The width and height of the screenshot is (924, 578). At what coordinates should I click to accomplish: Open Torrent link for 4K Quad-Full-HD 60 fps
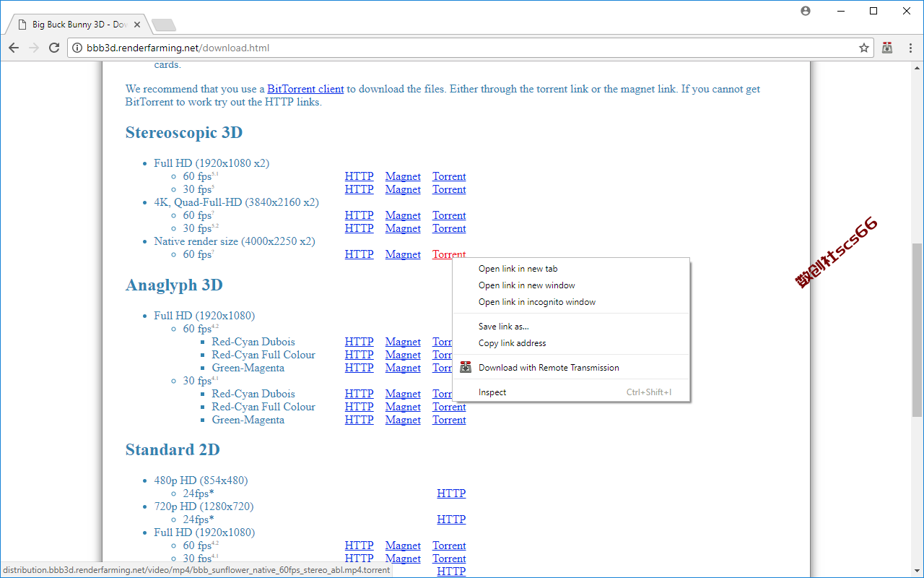tap(449, 215)
